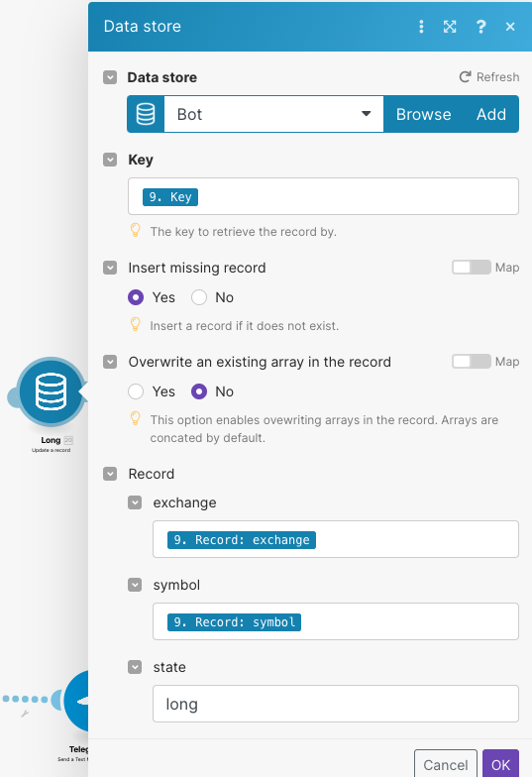The height and width of the screenshot is (777, 532).
Task: Select the Long data store module
Action: click(x=51, y=391)
